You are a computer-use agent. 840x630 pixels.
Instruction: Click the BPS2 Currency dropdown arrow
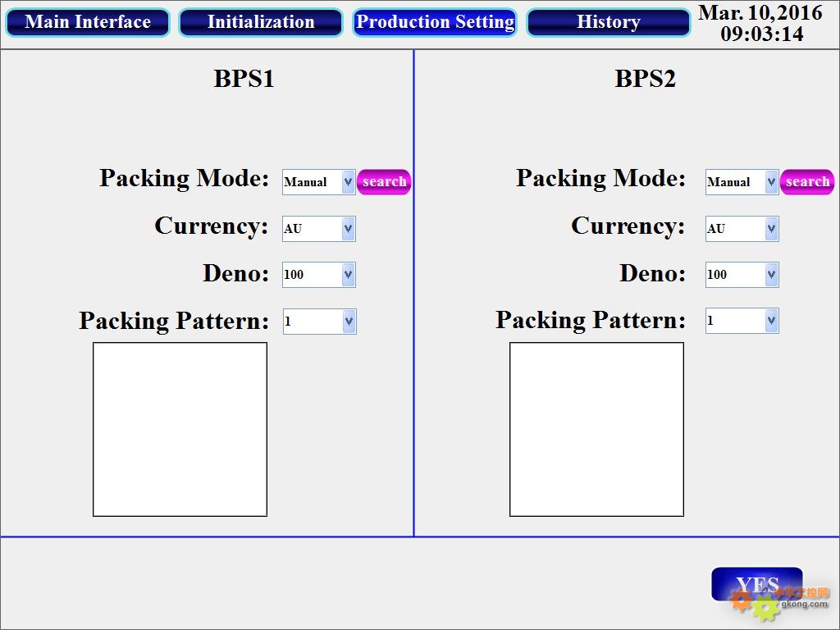[771, 229]
